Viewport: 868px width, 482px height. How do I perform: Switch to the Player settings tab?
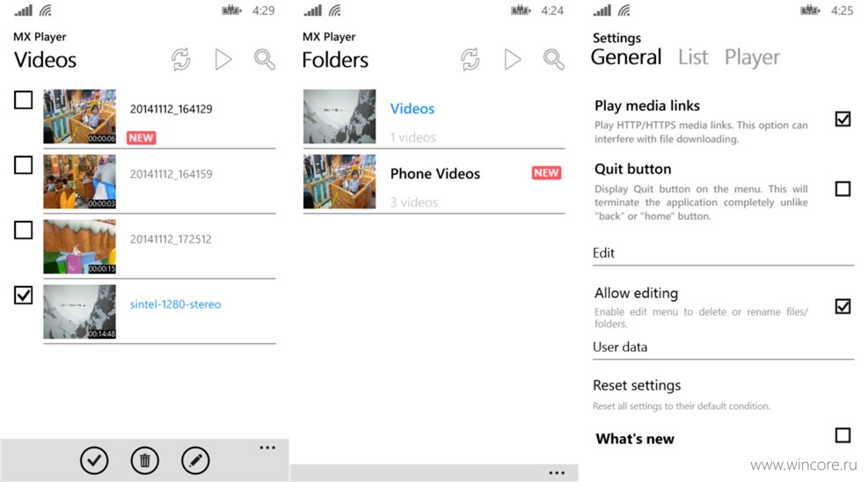pos(752,57)
